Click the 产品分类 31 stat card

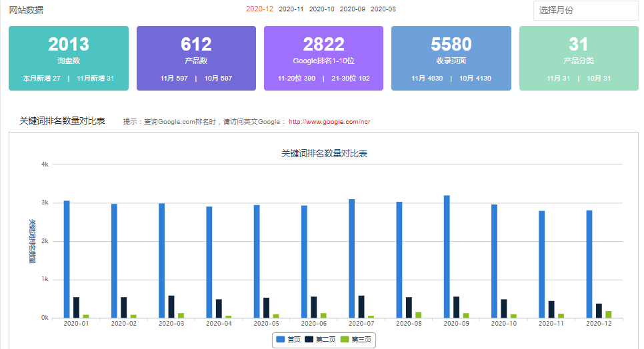click(579, 59)
